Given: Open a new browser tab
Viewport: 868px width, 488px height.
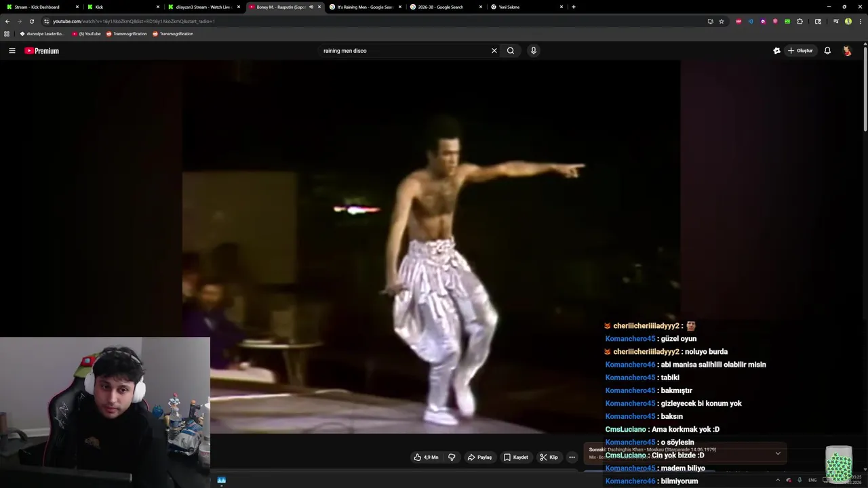Looking at the screenshot, I should tap(574, 7).
